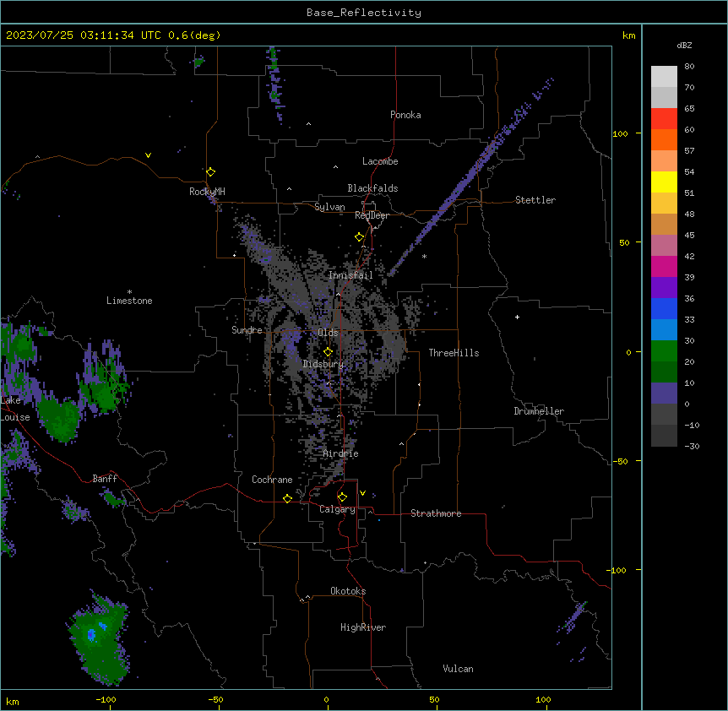Click the yellow diamond marker south of RedDeer
This screenshot has height=711, width=728.
[360, 237]
